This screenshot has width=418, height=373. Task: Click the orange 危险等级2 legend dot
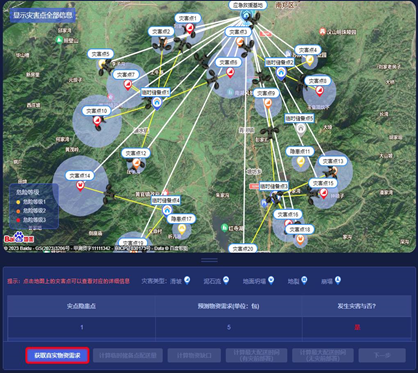[x=18, y=211]
